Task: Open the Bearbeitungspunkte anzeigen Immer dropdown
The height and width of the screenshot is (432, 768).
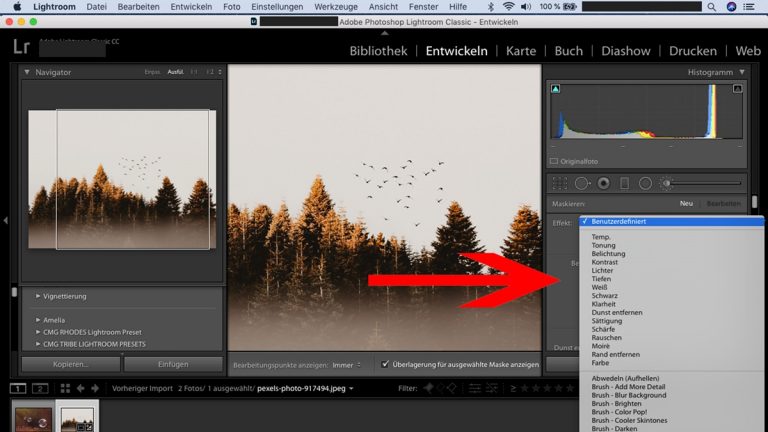Action: tap(346, 365)
